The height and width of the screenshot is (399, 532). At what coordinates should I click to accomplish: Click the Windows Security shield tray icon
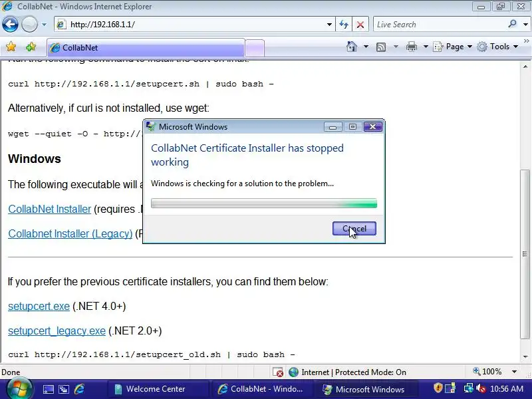click(438, 388)
